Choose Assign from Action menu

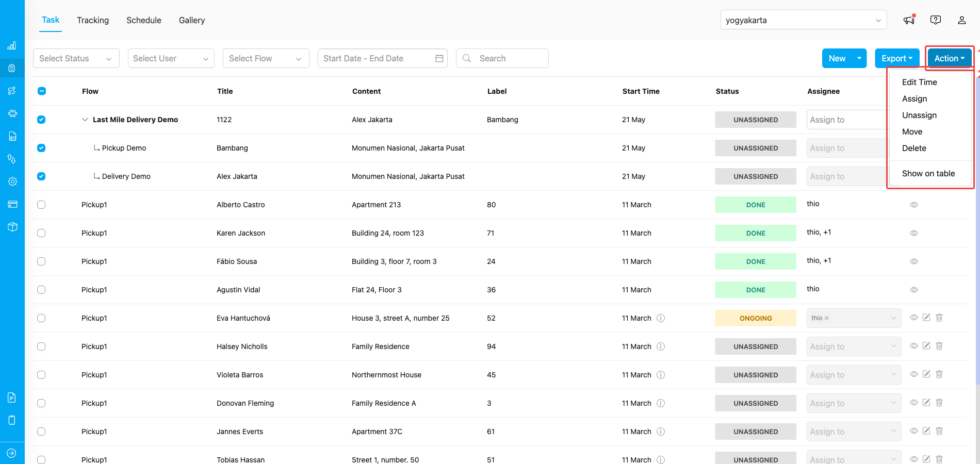pos(914,98)
